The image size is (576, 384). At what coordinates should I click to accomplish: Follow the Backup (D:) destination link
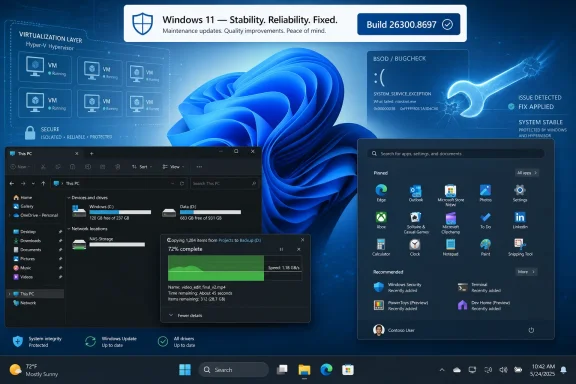251,240
